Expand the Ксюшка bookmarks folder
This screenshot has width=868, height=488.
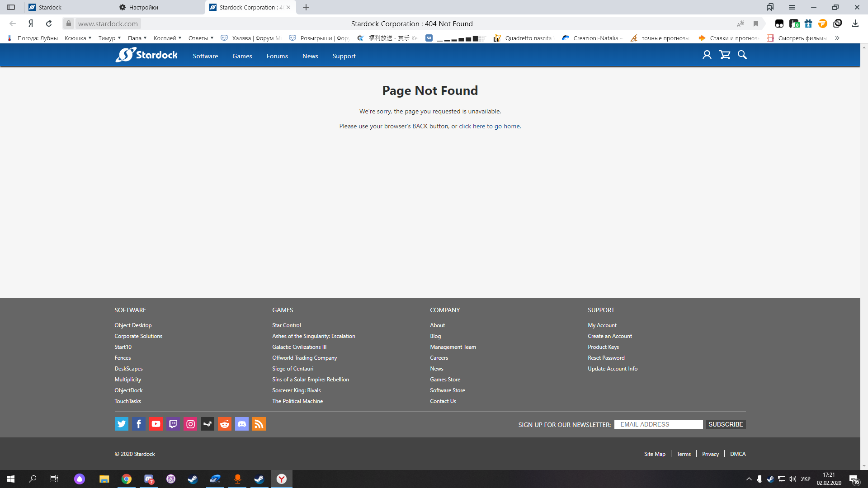[78, 38]
